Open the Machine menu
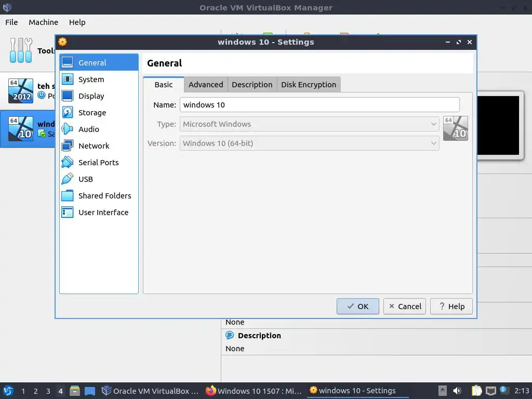 pos(44,22)
